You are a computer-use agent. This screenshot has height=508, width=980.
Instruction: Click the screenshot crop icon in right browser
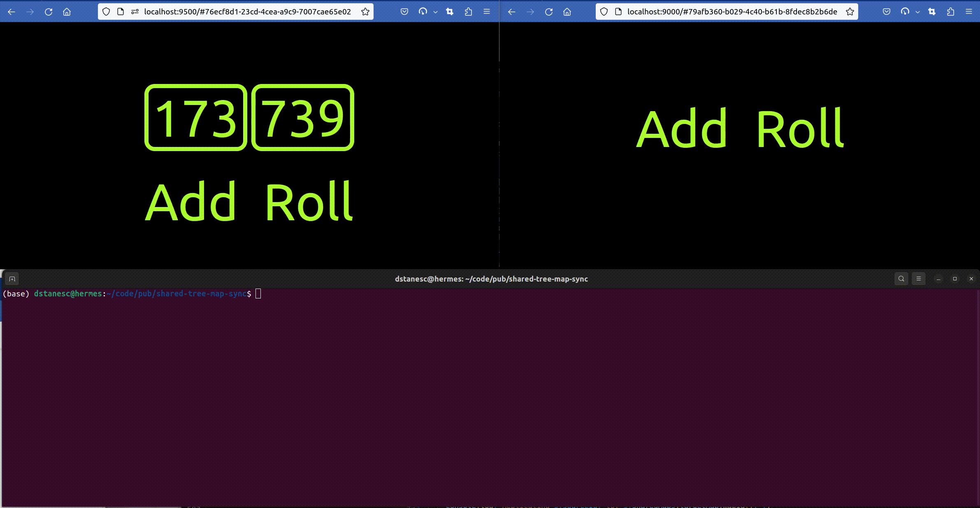932,12
